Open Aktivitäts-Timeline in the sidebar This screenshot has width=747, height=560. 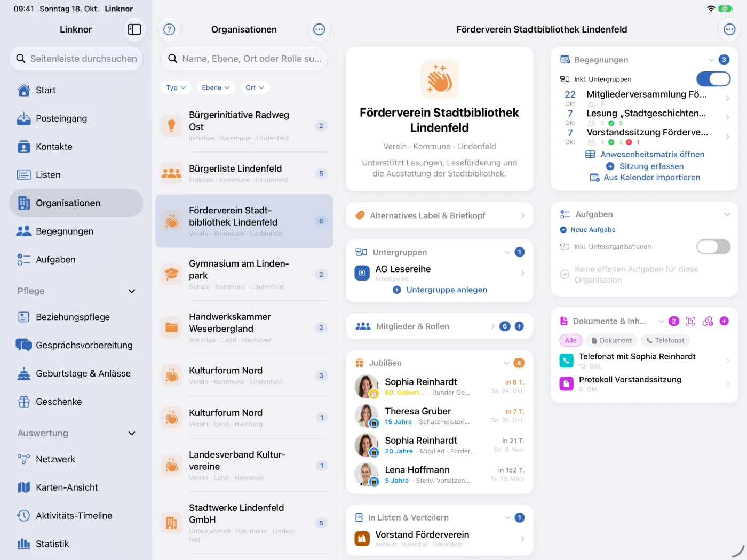pyautogui.click(x=76, y=516)
